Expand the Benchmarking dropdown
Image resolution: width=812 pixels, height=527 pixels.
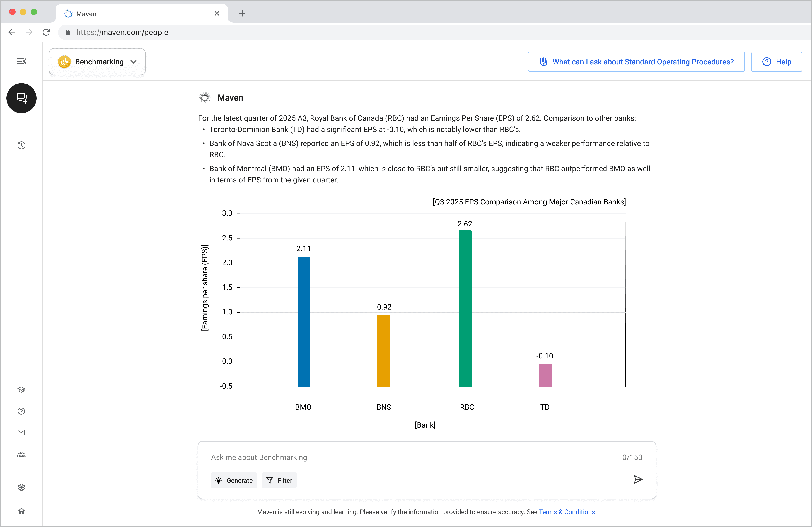pyautogui.click(x=97, y=62)
